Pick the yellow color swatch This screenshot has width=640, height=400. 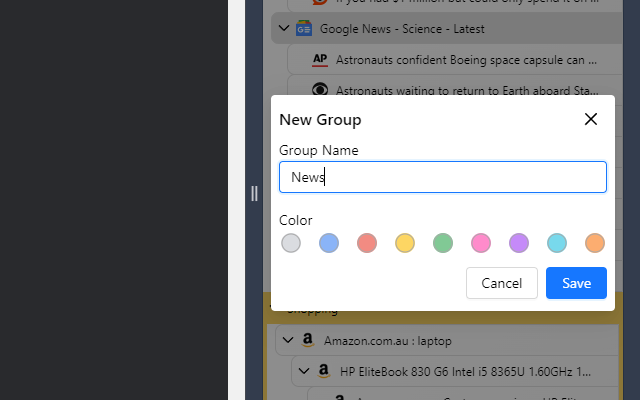point(405,243)
